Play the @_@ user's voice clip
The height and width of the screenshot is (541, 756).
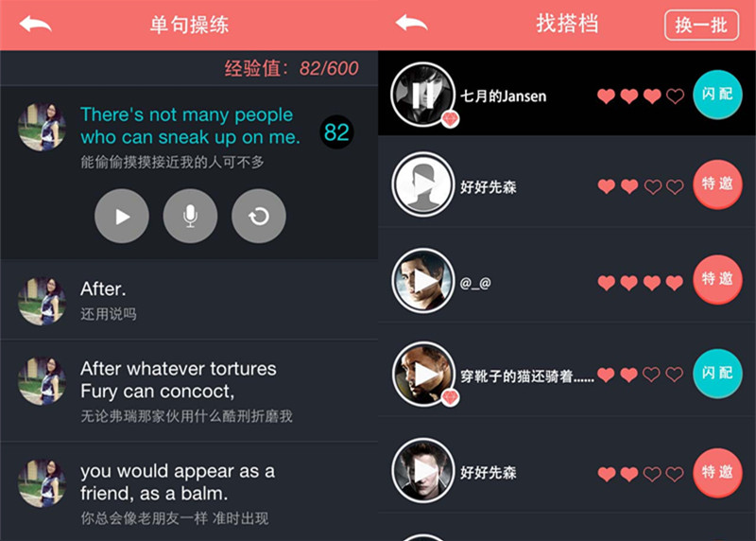tap(422, 281)
